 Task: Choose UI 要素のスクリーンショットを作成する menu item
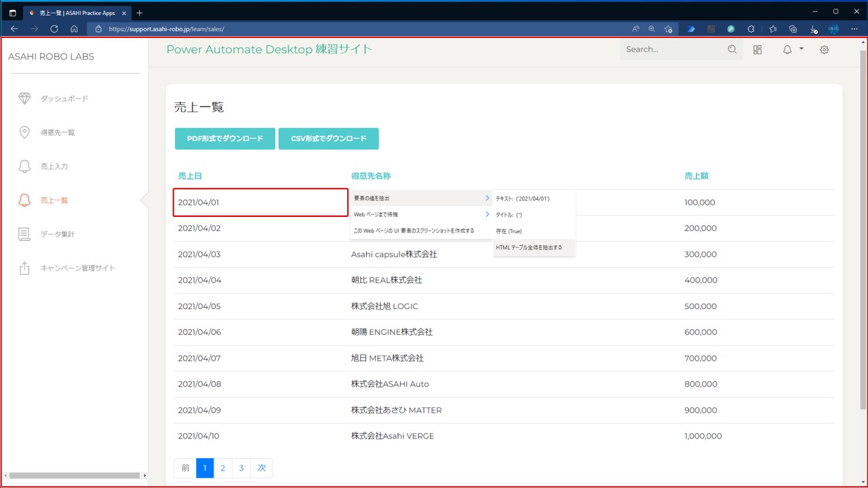pos(421,230)
